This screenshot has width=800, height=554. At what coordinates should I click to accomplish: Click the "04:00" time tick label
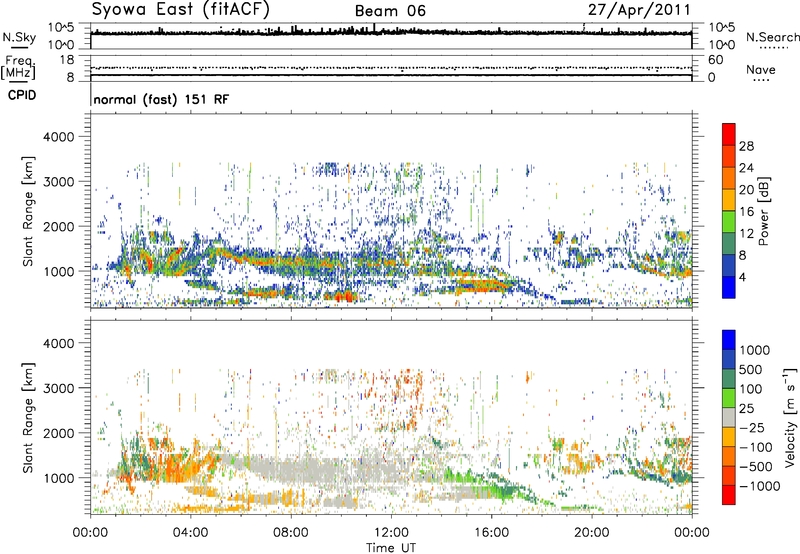click(190, 533)
